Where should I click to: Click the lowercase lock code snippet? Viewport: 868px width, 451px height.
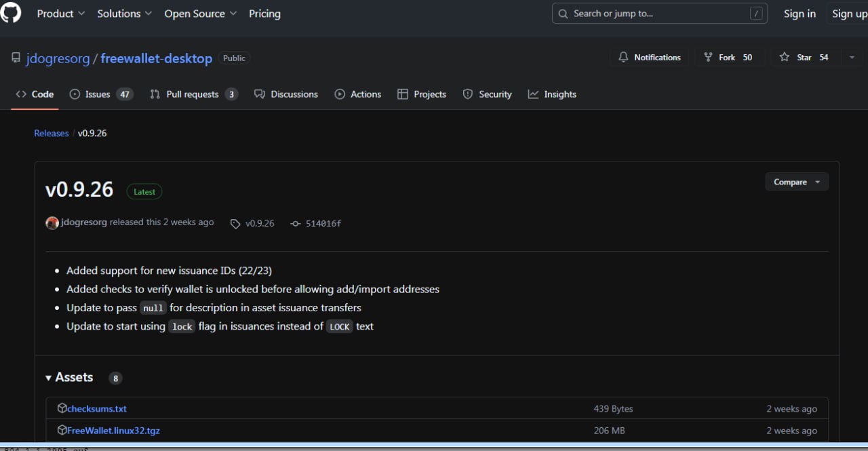(x=182, y=327)
